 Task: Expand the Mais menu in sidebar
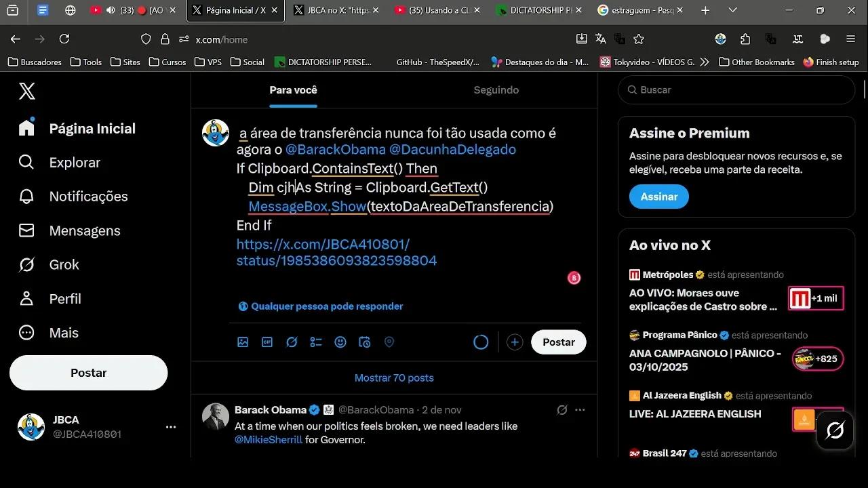(x=48, y=333)
